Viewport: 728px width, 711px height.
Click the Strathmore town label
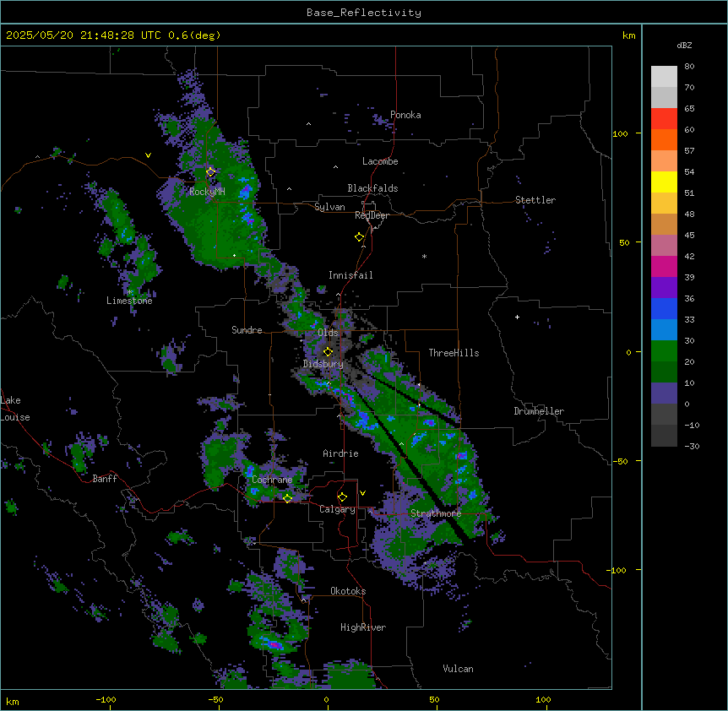pos(436,513)
